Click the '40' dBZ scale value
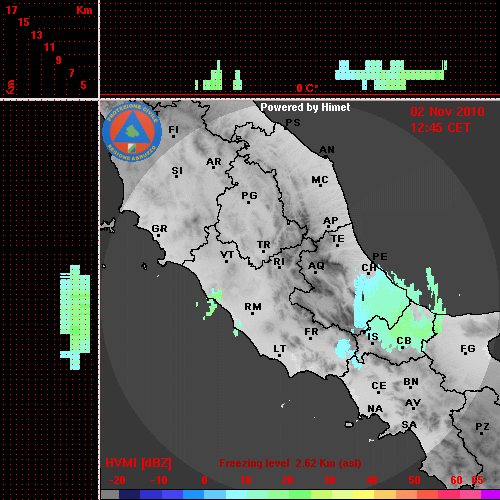The image size is (500, 500). click(x=372, y=480)
